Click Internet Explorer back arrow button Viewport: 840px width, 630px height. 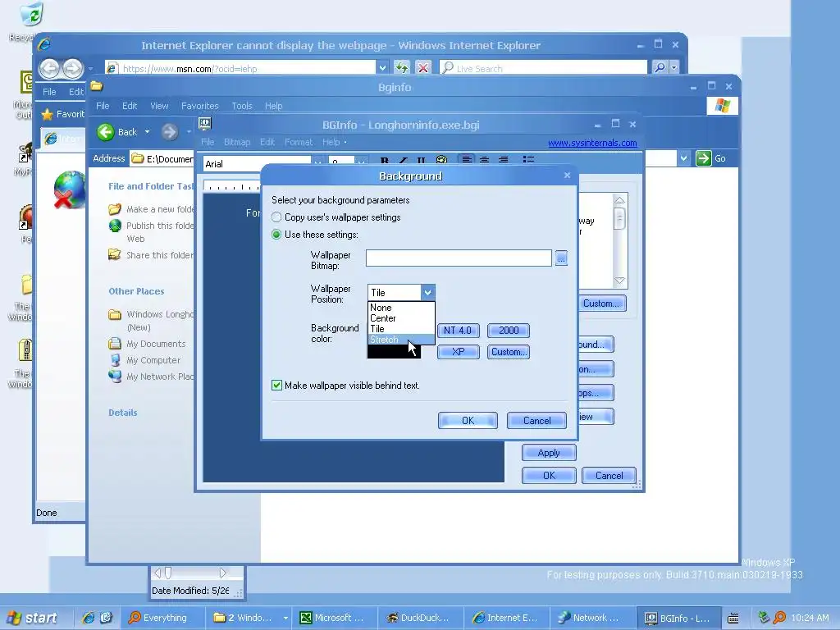pos(50,68)
